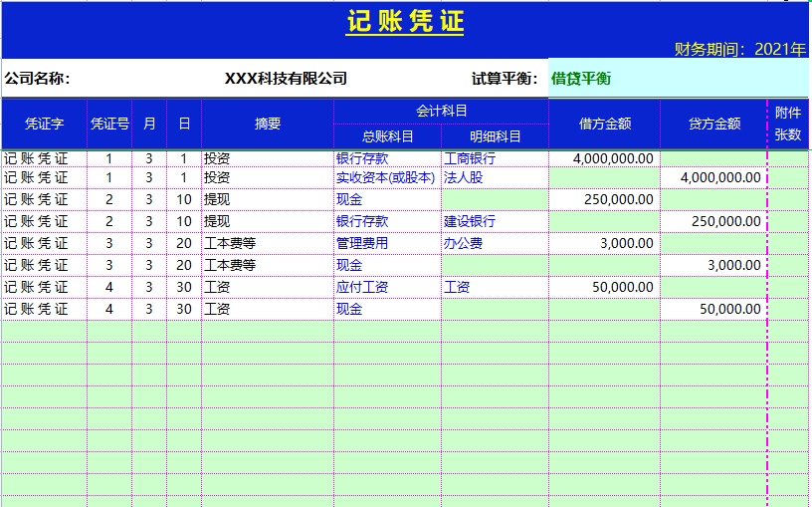Click the 凭证号 column header
Image resolution: width=812 pixels, height=507 pixels.
(x=109, y=124)
